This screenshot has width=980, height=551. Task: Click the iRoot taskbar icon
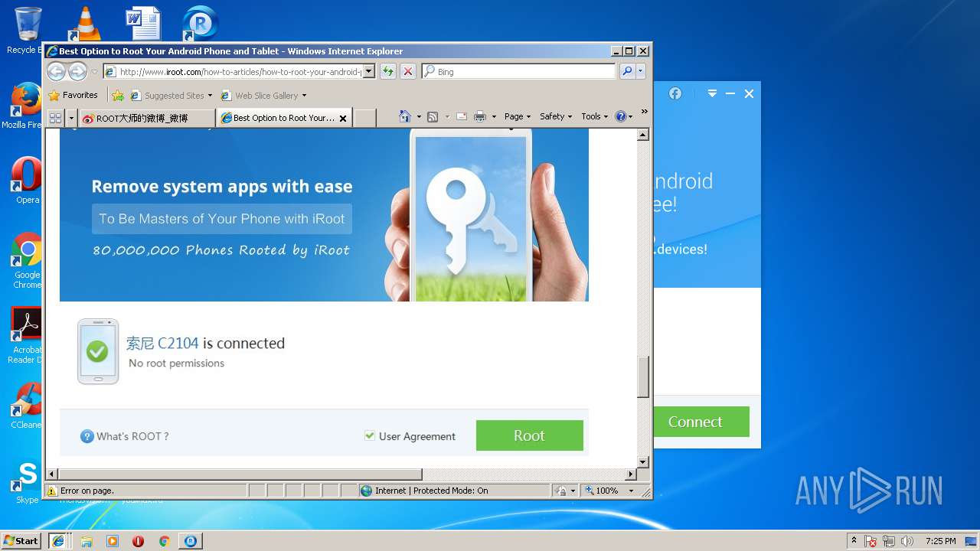(190, 541)
